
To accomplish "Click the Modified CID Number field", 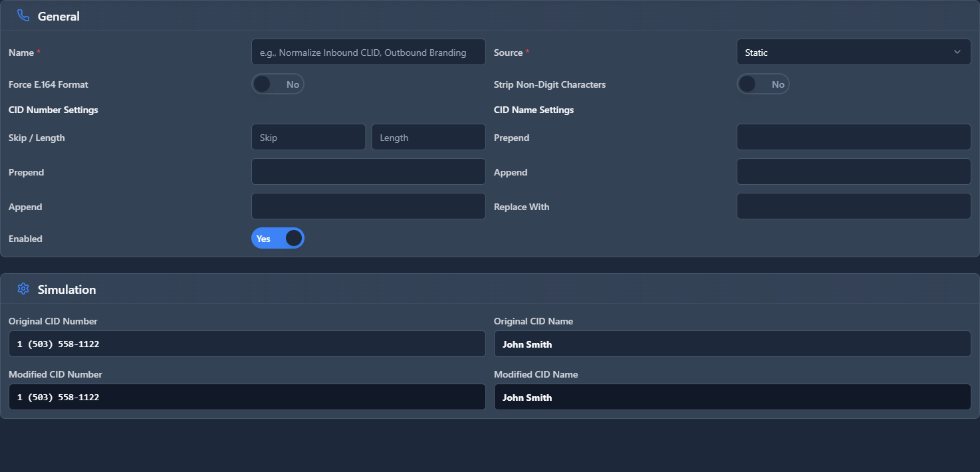I will [x=246, y=397].
